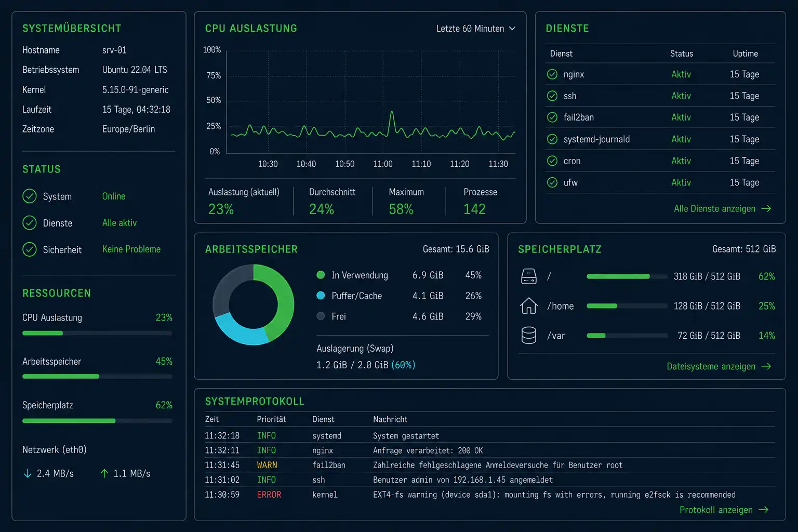Click the network download arrow icon

point(28,473)
